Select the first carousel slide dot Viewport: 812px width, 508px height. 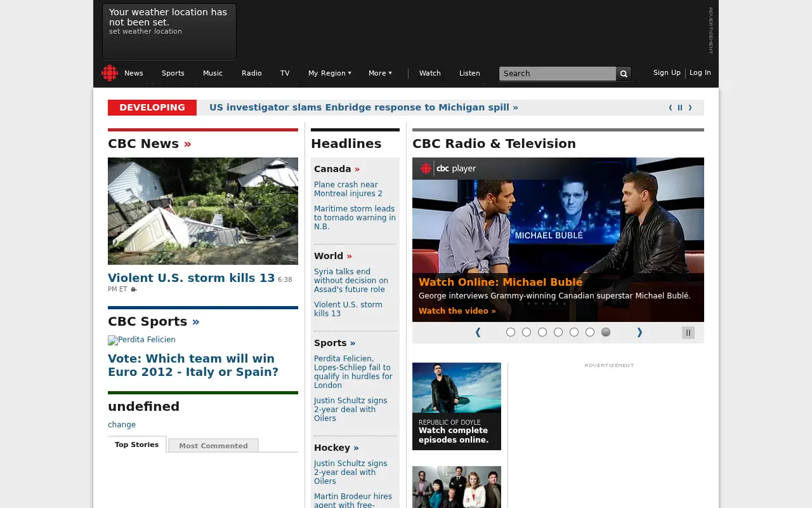pyautogui.click(x=511, y=332)
